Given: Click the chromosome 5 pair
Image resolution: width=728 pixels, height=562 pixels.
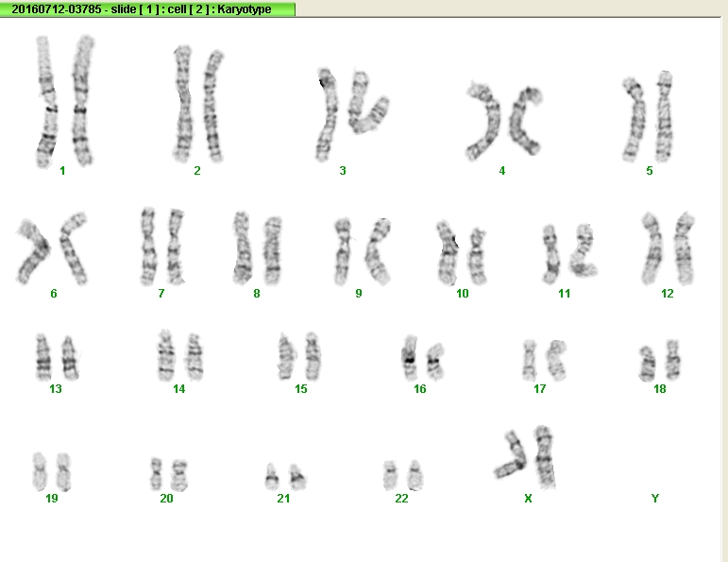Looking at the screenshot, I should coord(648,116).
